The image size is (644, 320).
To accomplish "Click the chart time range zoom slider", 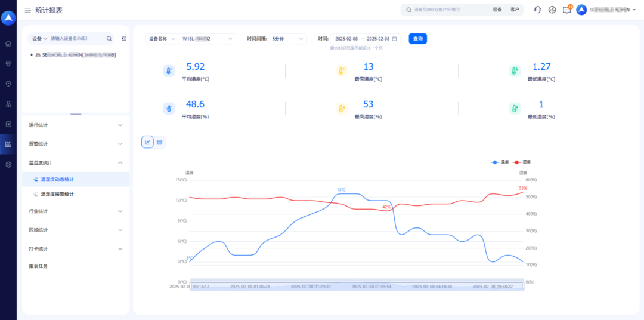I will coord(356,287).
